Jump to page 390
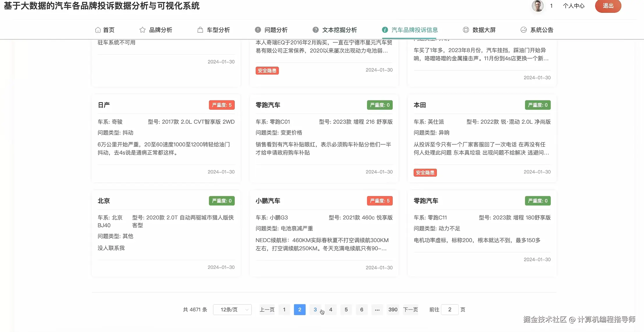Screen dimensions: 644x332 (x=393, y=310)
